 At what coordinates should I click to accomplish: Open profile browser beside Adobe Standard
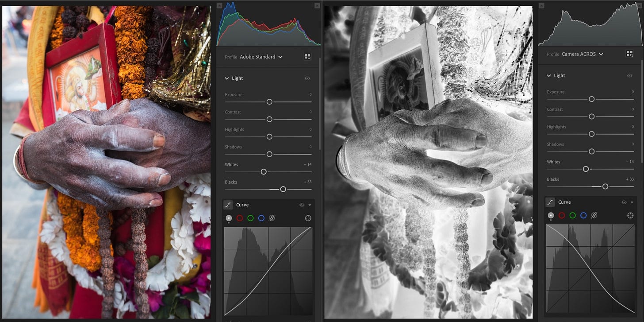307,57
